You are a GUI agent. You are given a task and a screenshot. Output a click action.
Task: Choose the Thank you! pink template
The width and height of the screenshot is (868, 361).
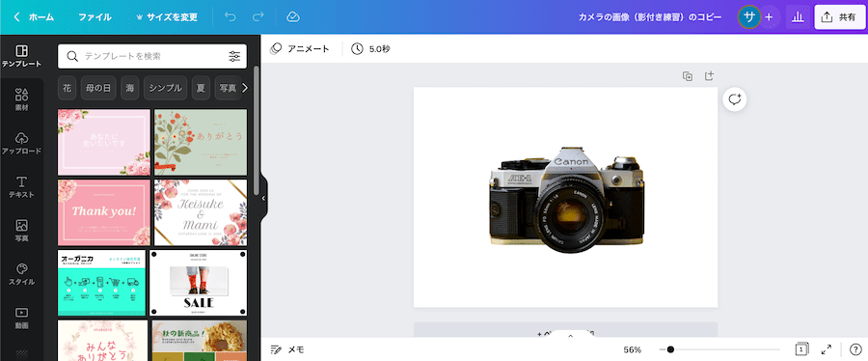pos(104,212)
